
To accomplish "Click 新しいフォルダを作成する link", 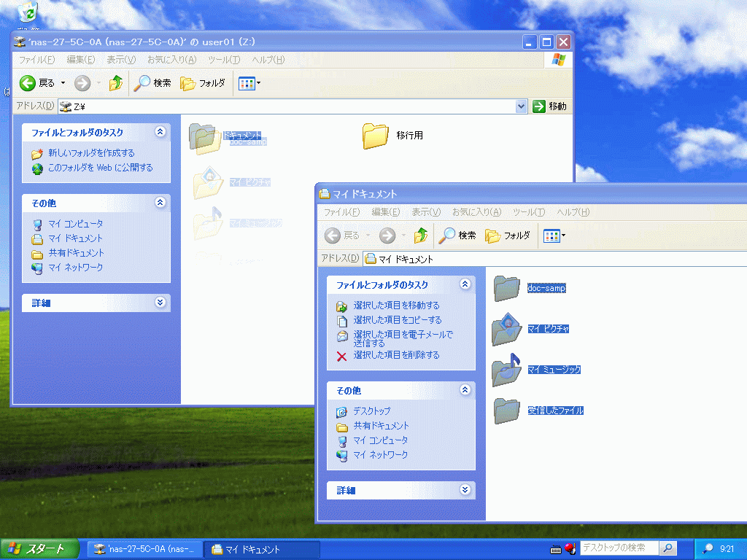I will point(91,153).
